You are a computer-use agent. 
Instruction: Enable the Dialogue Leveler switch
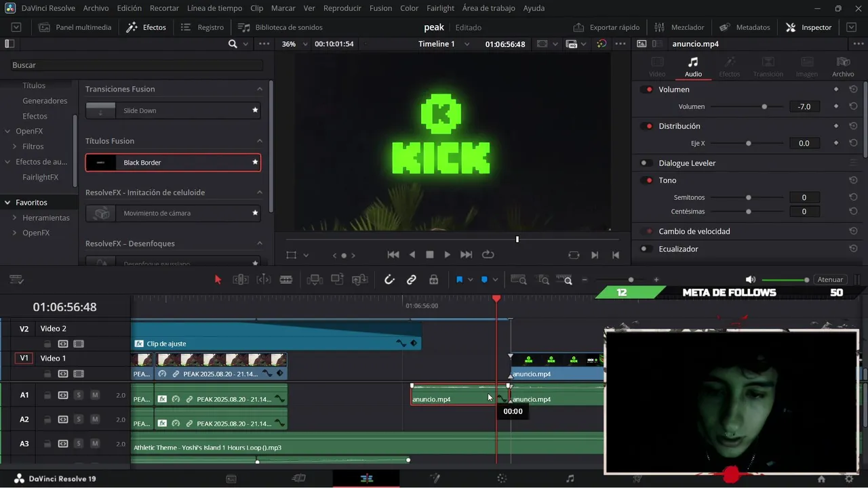pos(647,163)
